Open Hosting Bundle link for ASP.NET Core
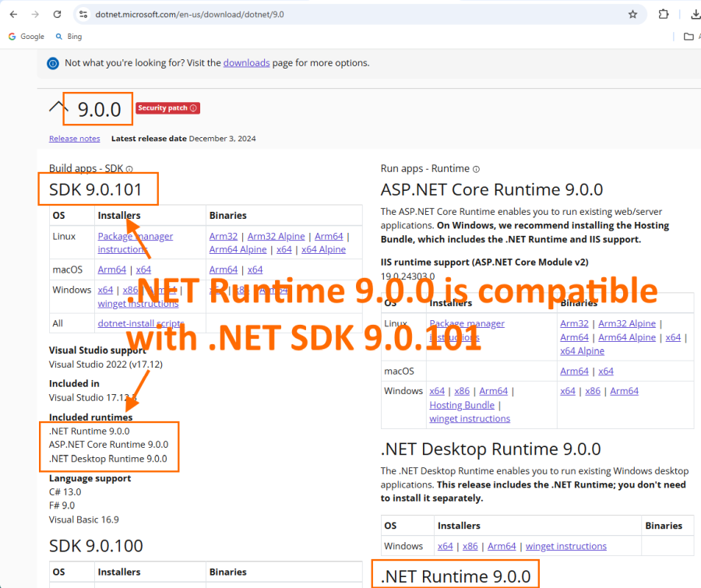 462,405
